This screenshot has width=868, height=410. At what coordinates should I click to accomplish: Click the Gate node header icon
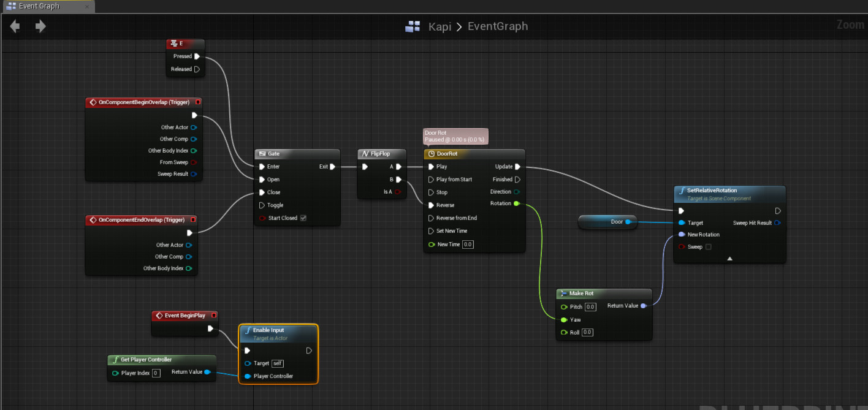tap(262, 154)
